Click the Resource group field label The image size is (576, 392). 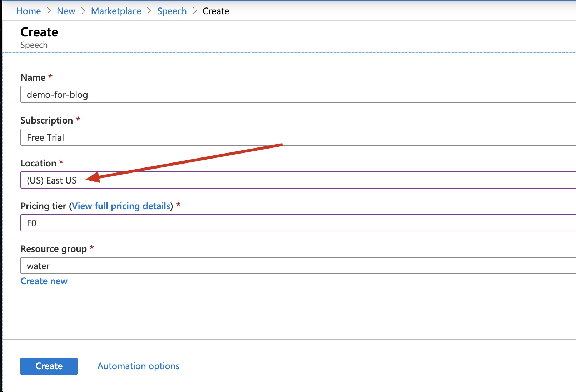54,249
